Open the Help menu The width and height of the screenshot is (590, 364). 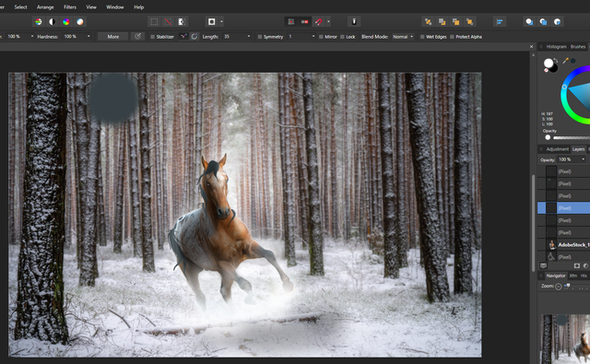[x=139, y=7]
